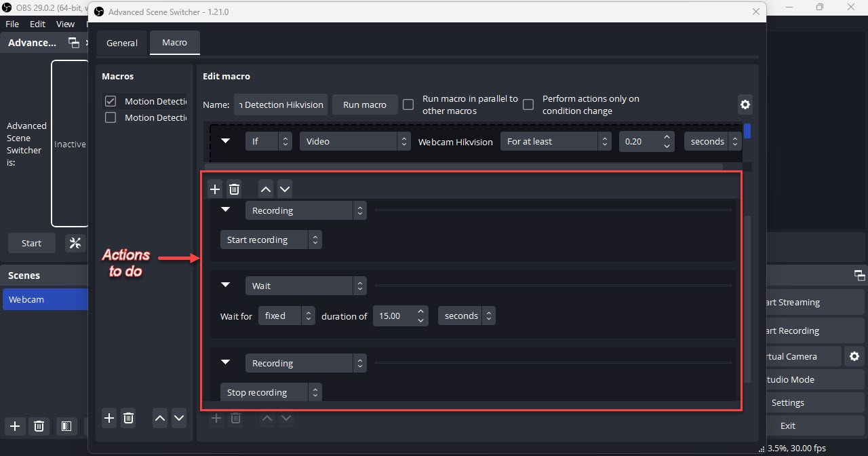Select the Webcam scene in OBS Scenes
868x456 pixels.
click(45, 299)
